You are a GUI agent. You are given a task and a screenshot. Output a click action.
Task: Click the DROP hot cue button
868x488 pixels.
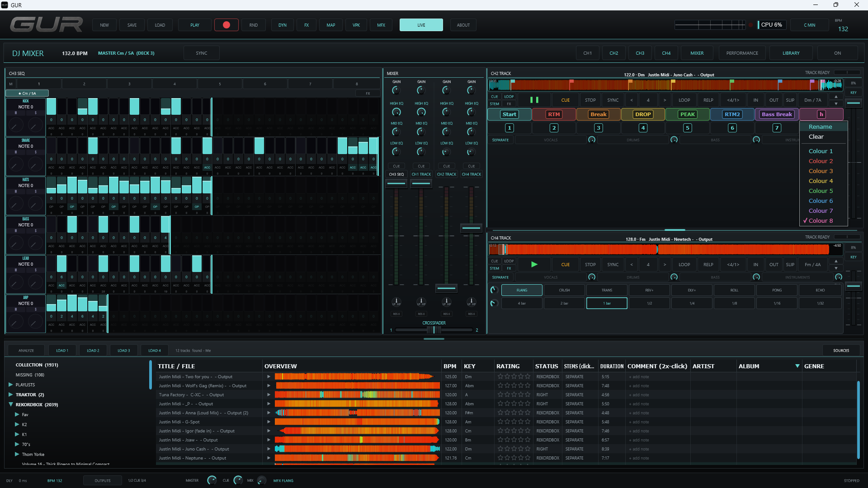(643, 114)
